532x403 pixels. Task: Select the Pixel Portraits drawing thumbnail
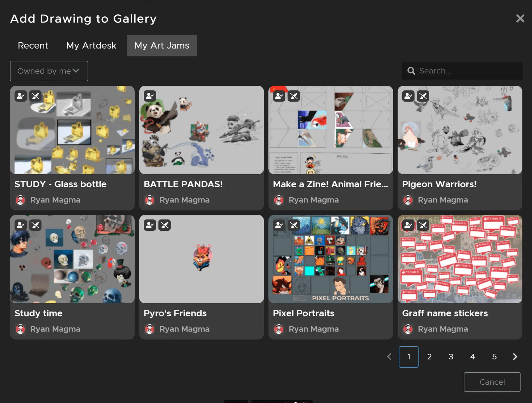point(331,259)
